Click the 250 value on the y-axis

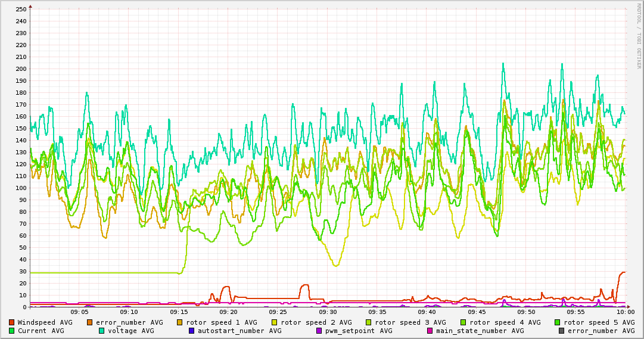pos(21,9)
